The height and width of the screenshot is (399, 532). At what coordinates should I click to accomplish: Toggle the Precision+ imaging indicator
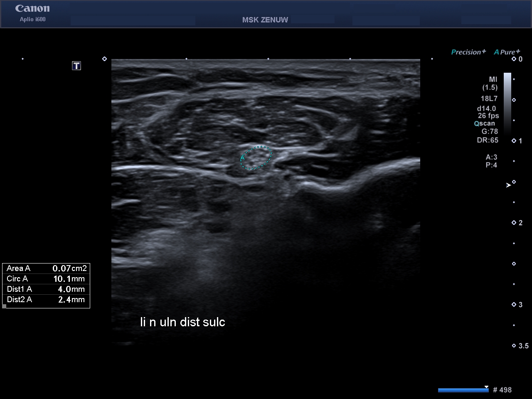tap(468, 52)
